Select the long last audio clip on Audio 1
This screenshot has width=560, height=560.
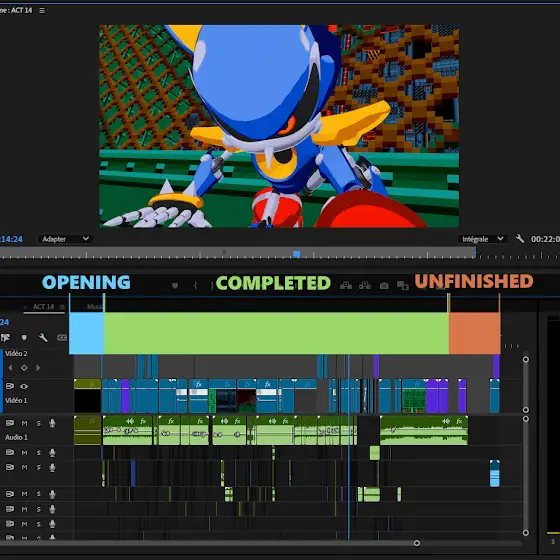pyautogui.click(x=424, y=430)
